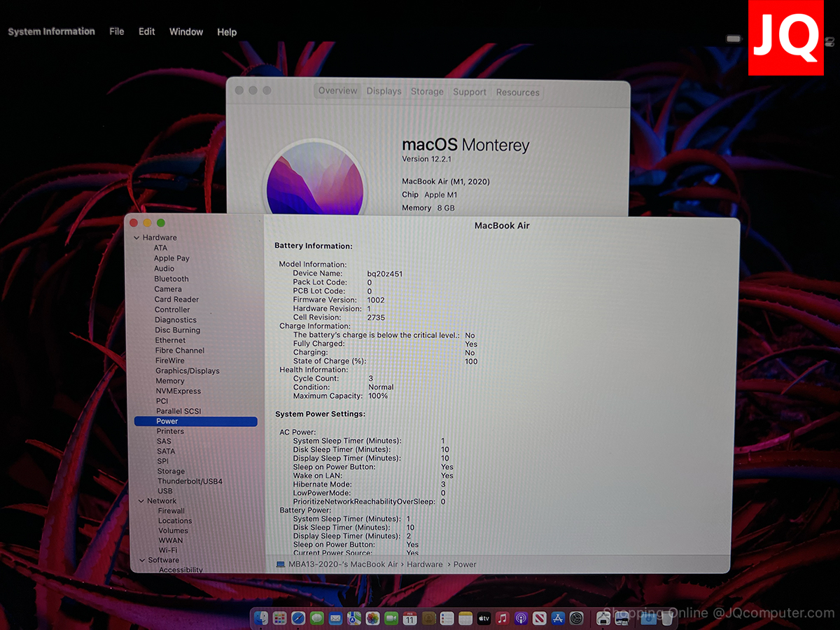Launch FaceTime from the dock
This screenshot has height=630, width=840.
(x=391, y=618)
